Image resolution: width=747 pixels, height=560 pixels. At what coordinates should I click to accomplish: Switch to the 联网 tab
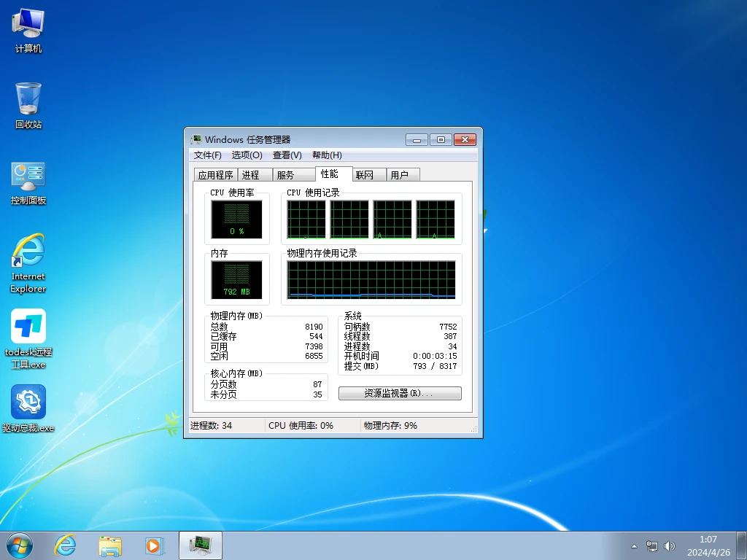click(x=365, y=175)
